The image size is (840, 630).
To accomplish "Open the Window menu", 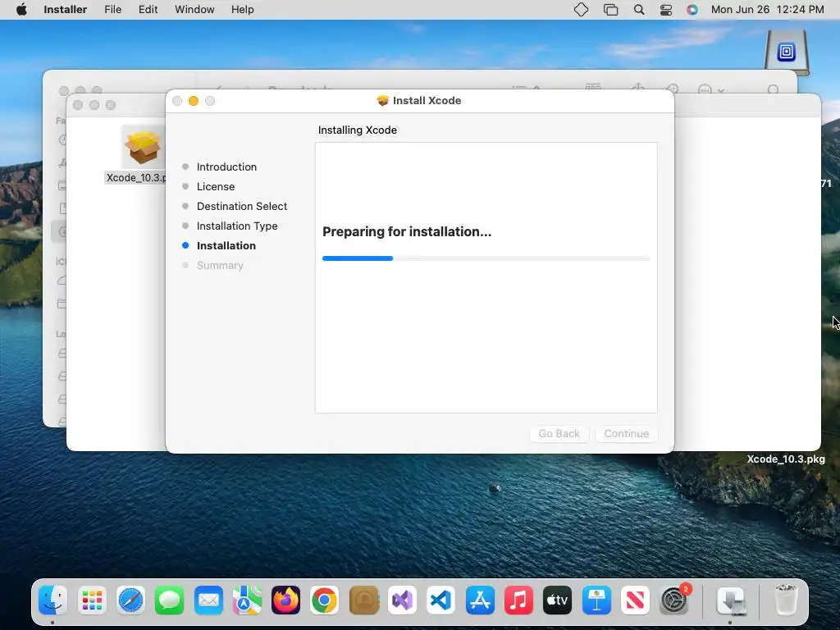I will coord(194,10).
